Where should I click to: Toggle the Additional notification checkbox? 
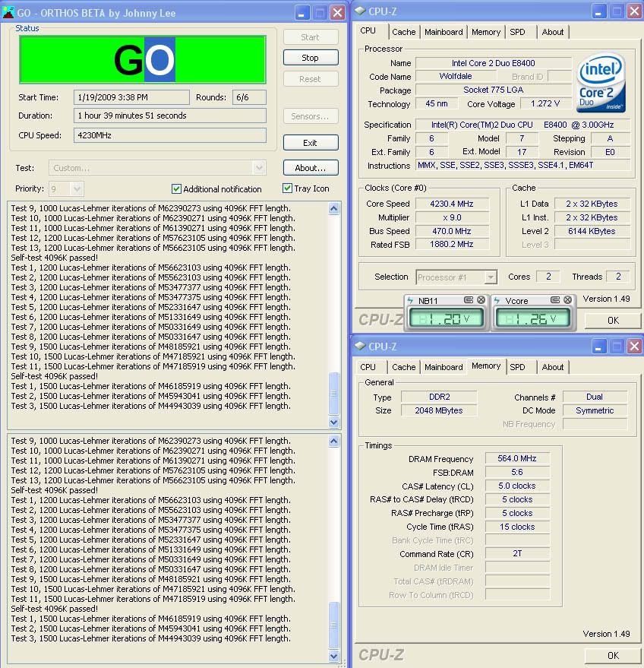[x=176, y=188]
